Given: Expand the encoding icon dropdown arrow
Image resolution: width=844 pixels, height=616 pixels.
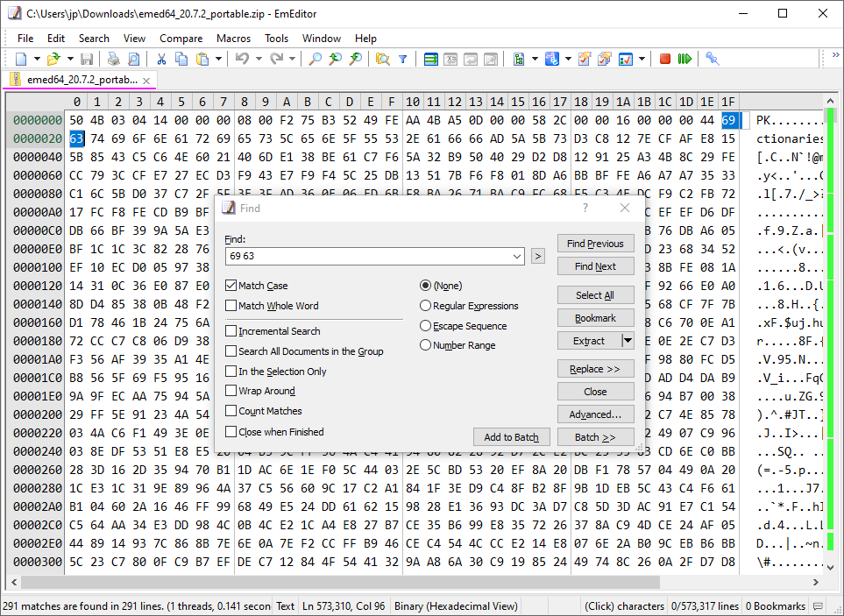Looking at the screenshot, I should point(568,59).
